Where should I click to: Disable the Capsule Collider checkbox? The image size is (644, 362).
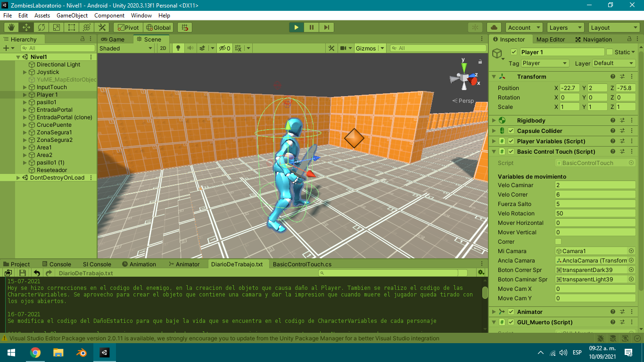(511, 131)
